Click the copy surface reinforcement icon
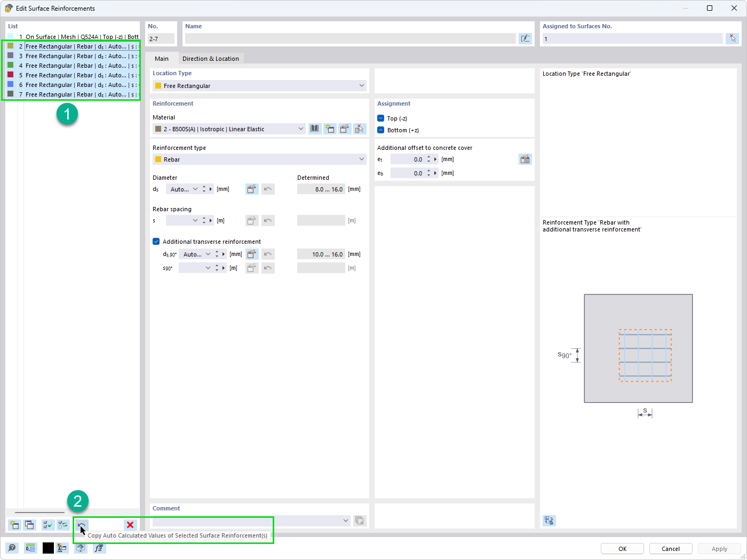The height and width of the screenshot is (560, 747). point(29,525)
